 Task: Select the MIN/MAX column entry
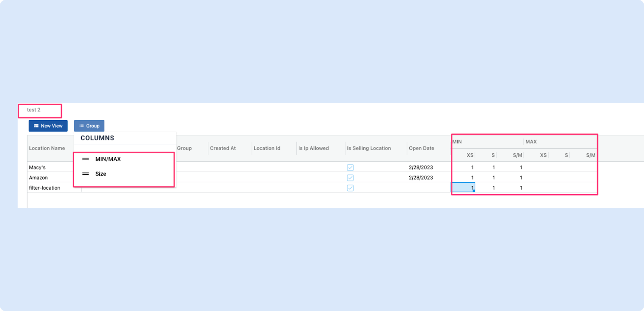tap(108, 159)
